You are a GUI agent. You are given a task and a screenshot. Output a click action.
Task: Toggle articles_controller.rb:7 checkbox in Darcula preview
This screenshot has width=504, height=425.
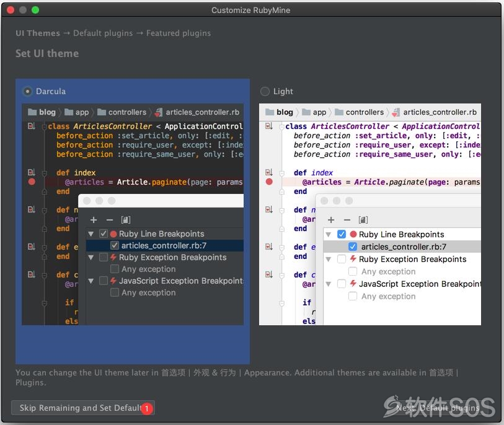(x=115, y=245)
